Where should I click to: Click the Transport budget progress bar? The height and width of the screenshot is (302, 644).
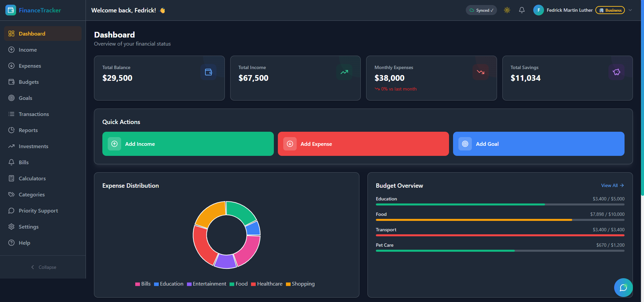click(x=500, y=235)
